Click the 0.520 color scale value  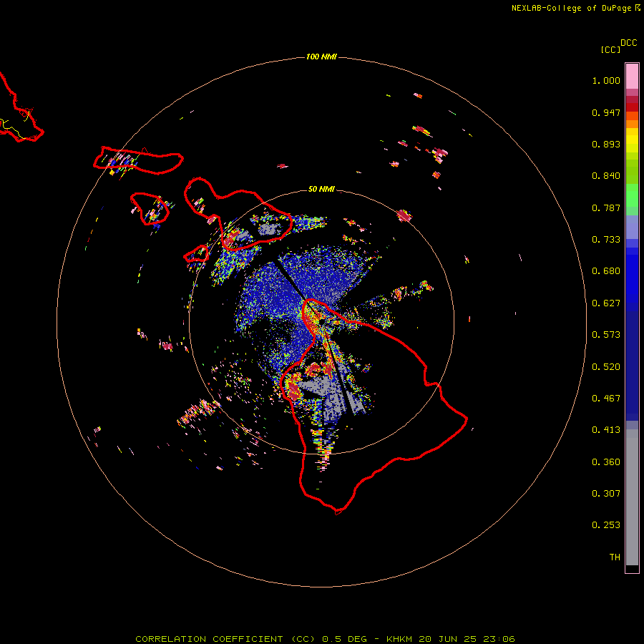606,367
